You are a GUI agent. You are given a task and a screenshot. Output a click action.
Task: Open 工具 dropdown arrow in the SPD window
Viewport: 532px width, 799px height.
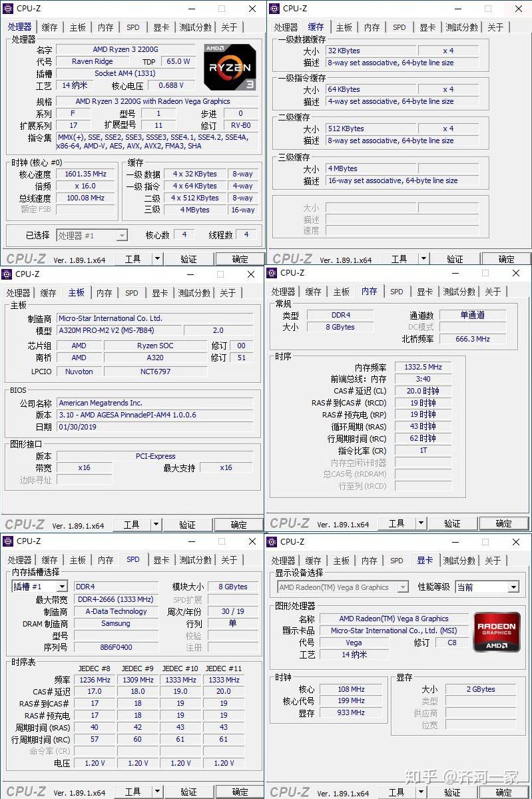(x=157, y=792)
